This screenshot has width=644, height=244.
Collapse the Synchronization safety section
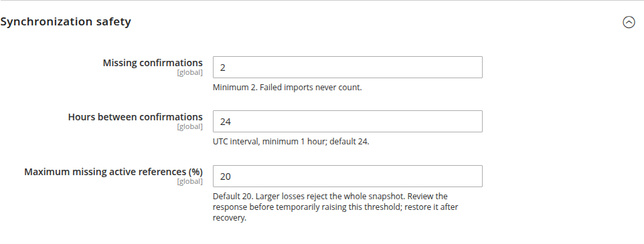[629, 22]
